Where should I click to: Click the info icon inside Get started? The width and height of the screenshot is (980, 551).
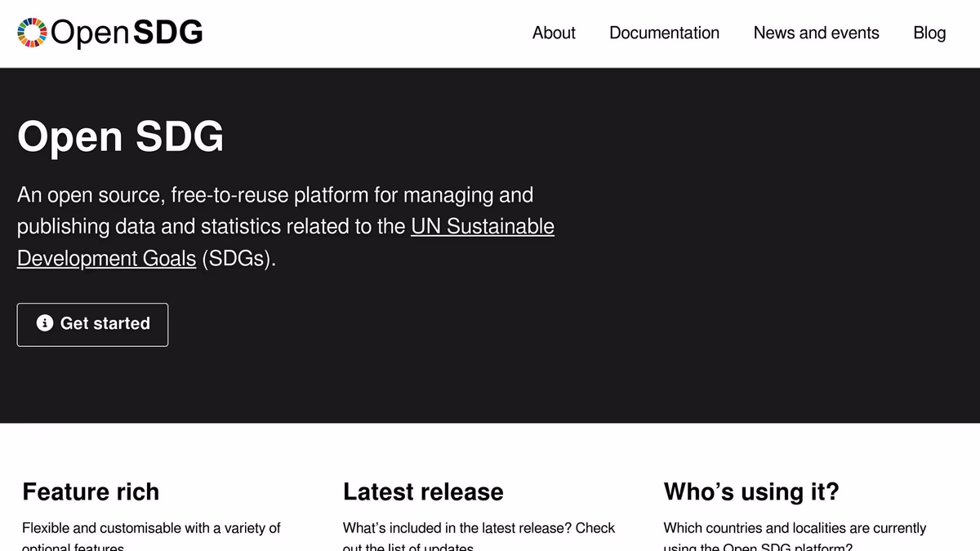click(x=45, y=323)
